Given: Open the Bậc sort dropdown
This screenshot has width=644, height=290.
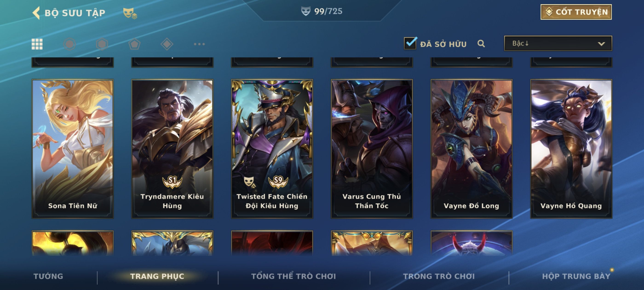Looking at the screenshot, I should click(558, 43).
